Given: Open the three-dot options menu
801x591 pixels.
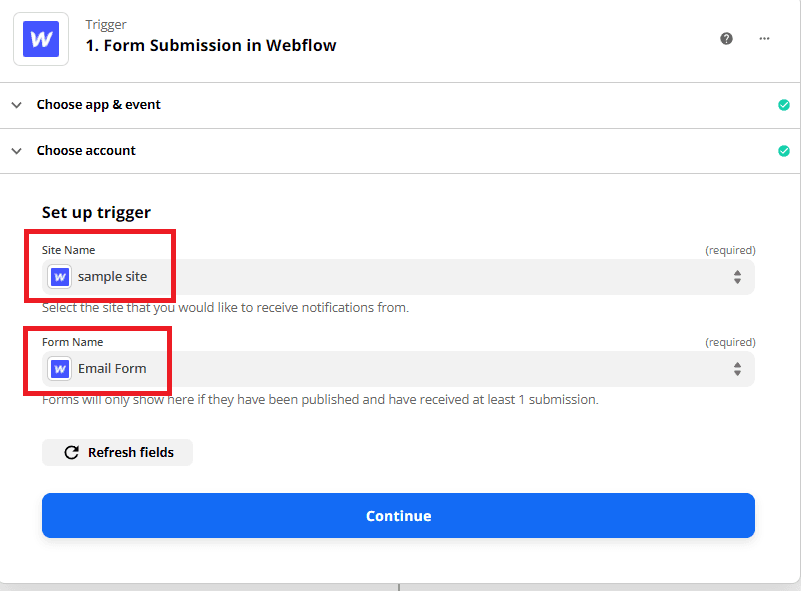Looking at the screenshot, I should tap(764, 38).
